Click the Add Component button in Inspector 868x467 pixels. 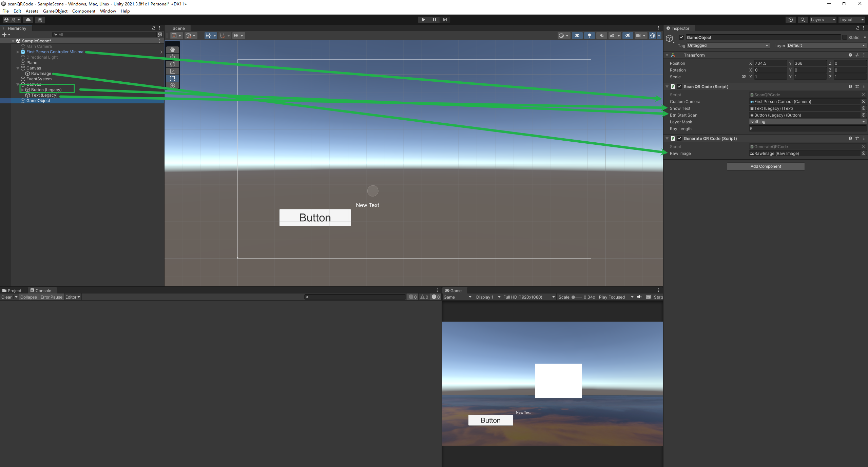point(766,166)
